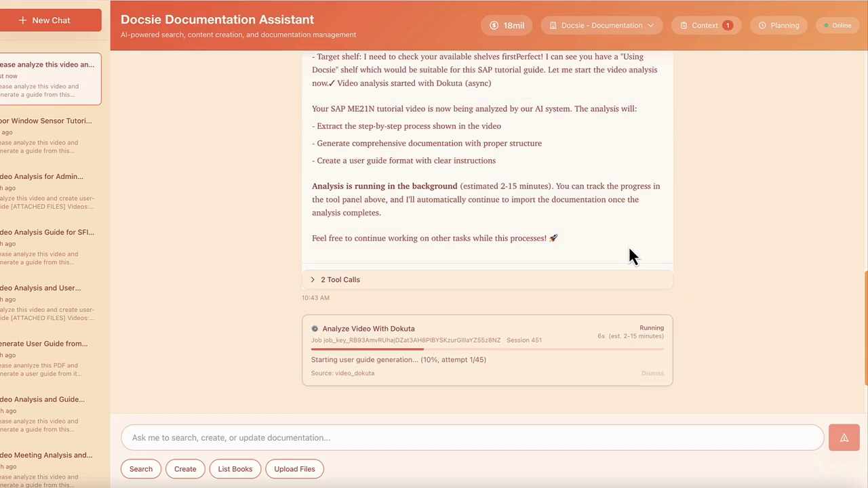
Task: Open the Docsie - Documentation workspace dropdown
Action: tap(601, 25)
